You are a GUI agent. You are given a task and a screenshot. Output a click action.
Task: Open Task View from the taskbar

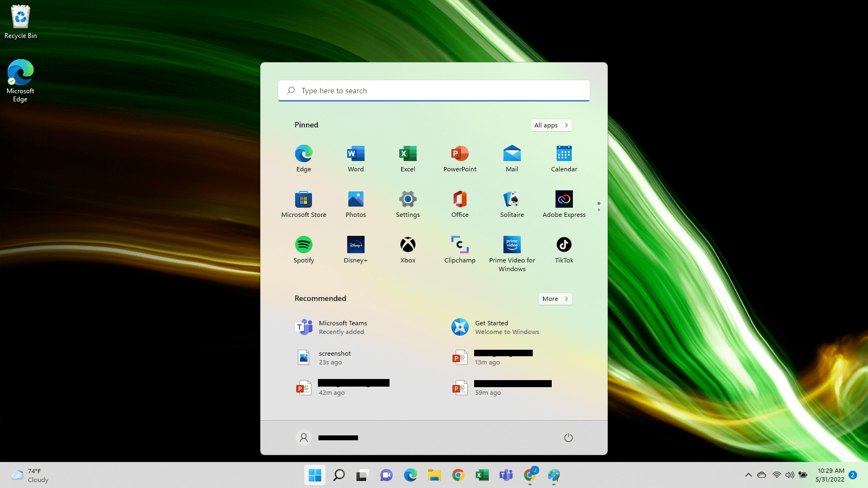click(361, 475)
